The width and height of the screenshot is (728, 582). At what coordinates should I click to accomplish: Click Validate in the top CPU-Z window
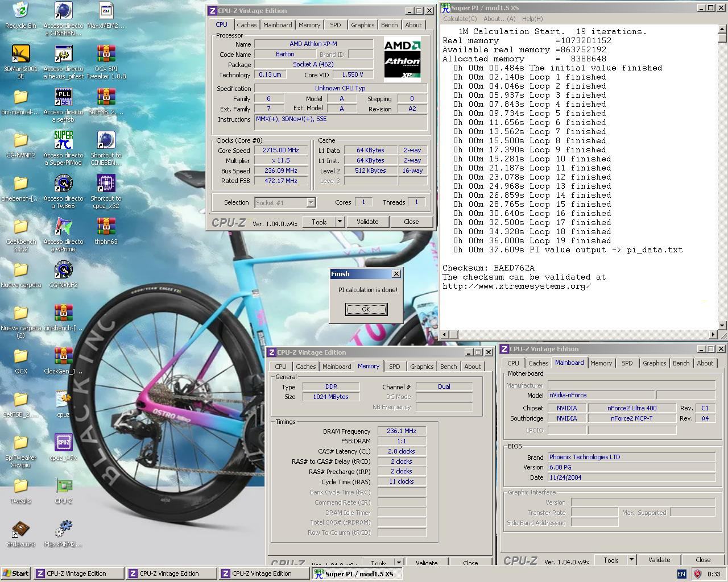click(367, 222)
